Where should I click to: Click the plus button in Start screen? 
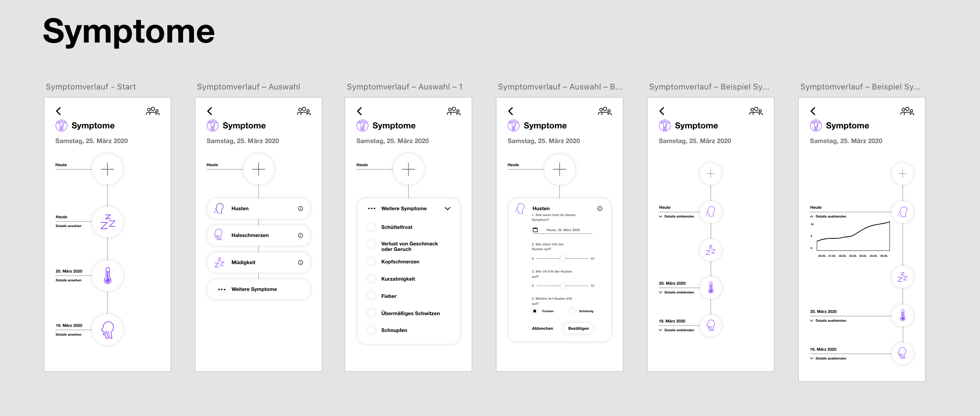click(107, 169)
